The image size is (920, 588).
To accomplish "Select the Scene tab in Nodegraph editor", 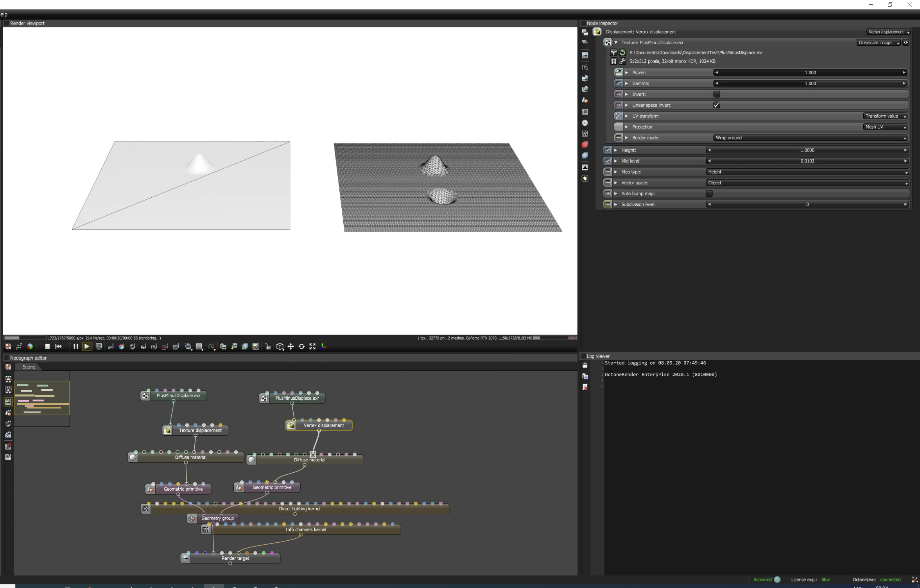I will (x=29, y=367).
